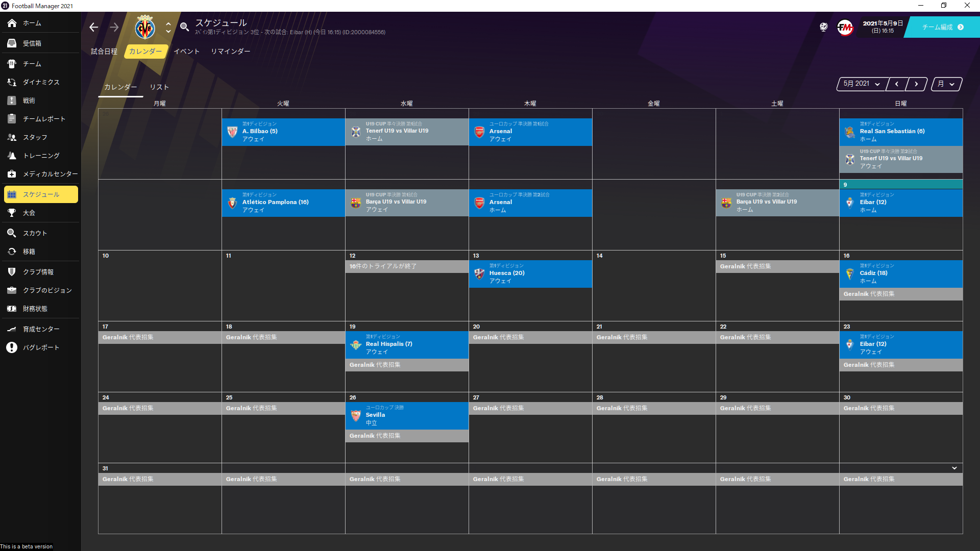Viewport: 980px width, 551px height.
Task: Click the Sevilla crest on day 26
Action: [356, 416]
